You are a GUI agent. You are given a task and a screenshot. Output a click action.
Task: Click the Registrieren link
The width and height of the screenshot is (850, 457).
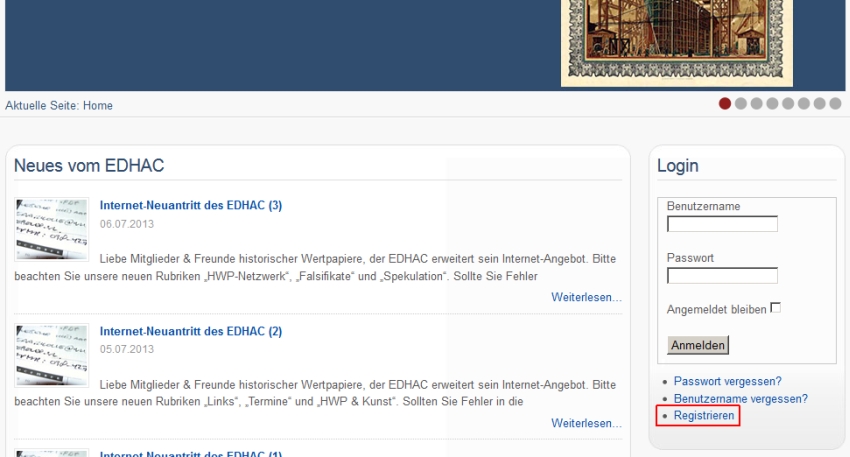[x=704, y=415]
